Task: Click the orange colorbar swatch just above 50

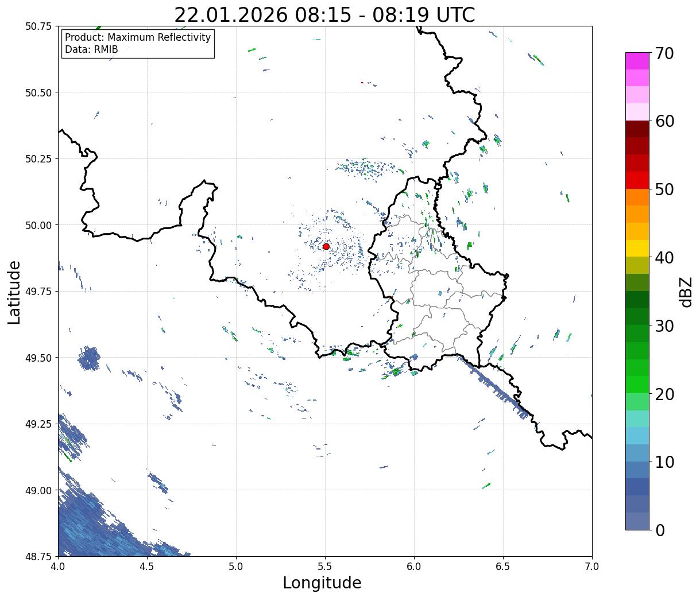Action: (637, 197)
